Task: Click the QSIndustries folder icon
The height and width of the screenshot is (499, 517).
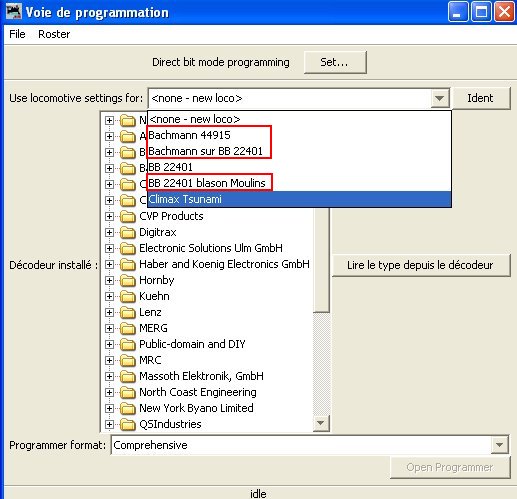Action: (x=128, y=425)
